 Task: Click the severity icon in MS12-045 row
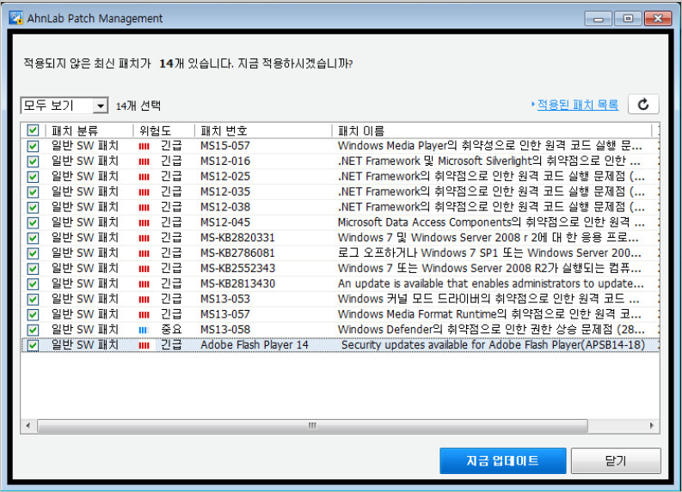143,222
